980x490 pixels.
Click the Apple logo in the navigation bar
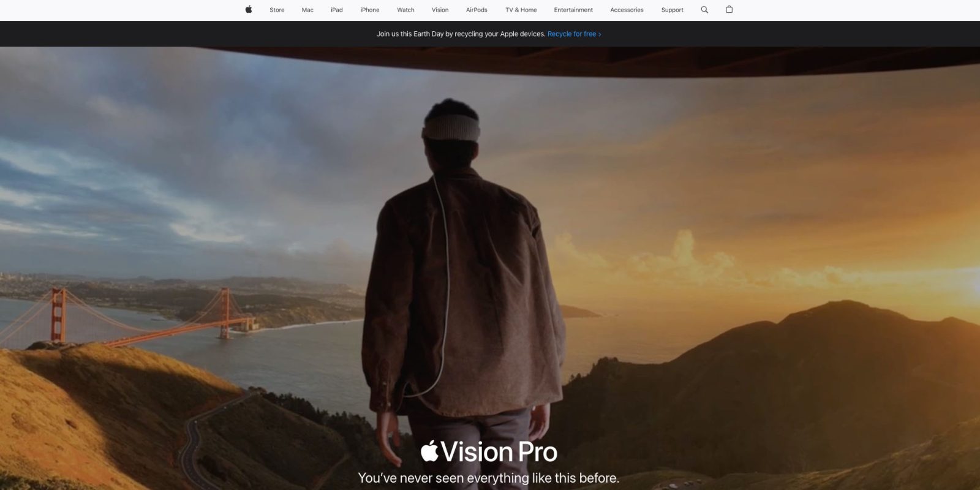pyautogui.click(x=249, y=10)
